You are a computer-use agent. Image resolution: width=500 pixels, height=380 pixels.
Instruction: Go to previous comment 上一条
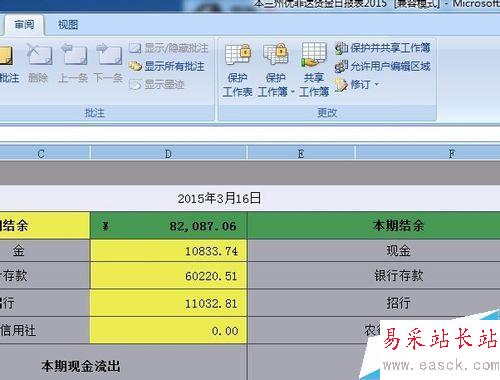tap(73, 63)
